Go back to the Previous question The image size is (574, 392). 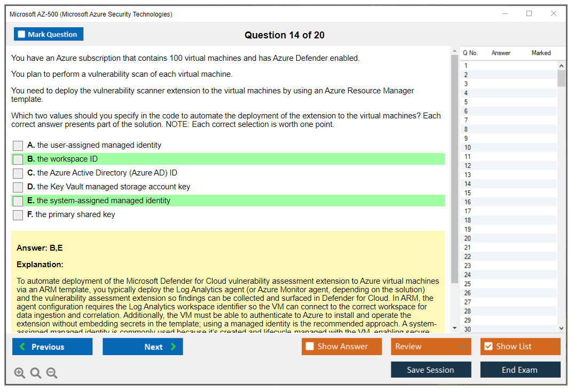pos(52,347)
